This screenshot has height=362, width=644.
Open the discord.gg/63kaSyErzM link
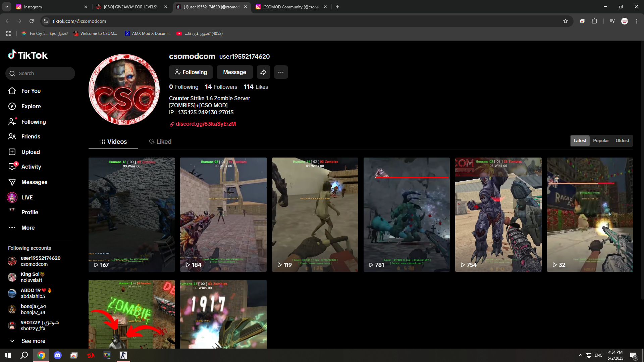[206, 124]
